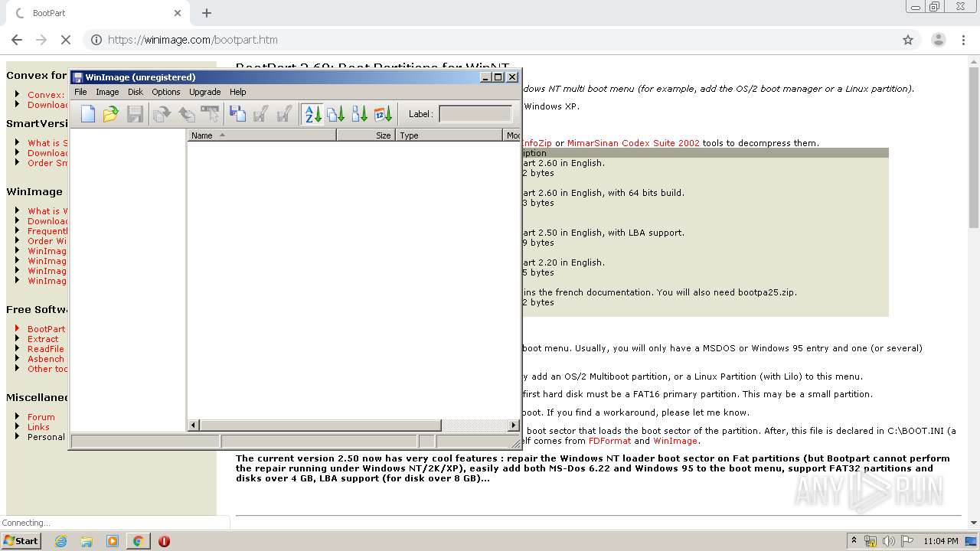Viewport: 980px width, 551px height.
Task: Select the sort by size icon
Action: point(336,114)
